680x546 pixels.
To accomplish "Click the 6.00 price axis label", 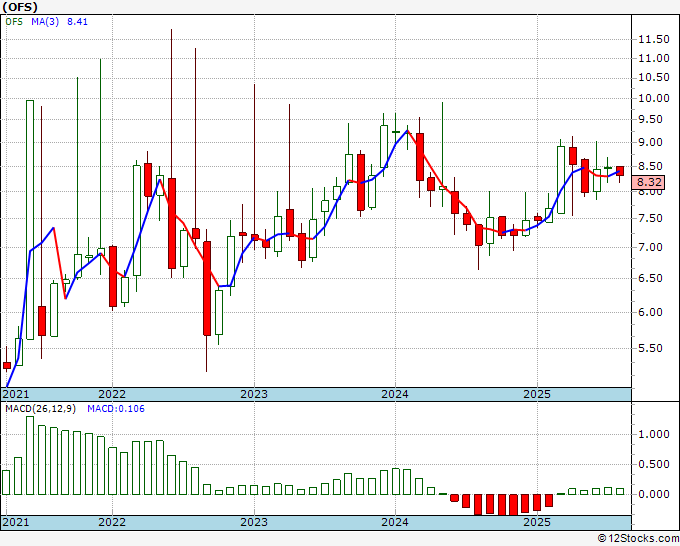I will 650,312.
